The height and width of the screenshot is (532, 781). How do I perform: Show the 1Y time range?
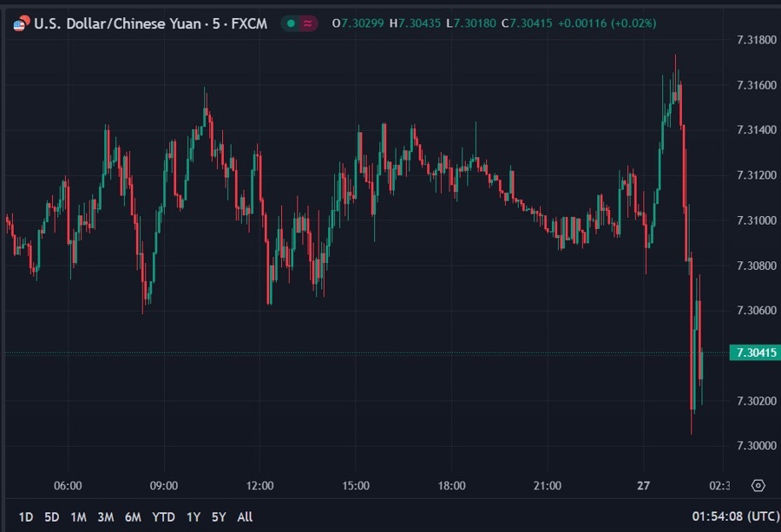194,516
